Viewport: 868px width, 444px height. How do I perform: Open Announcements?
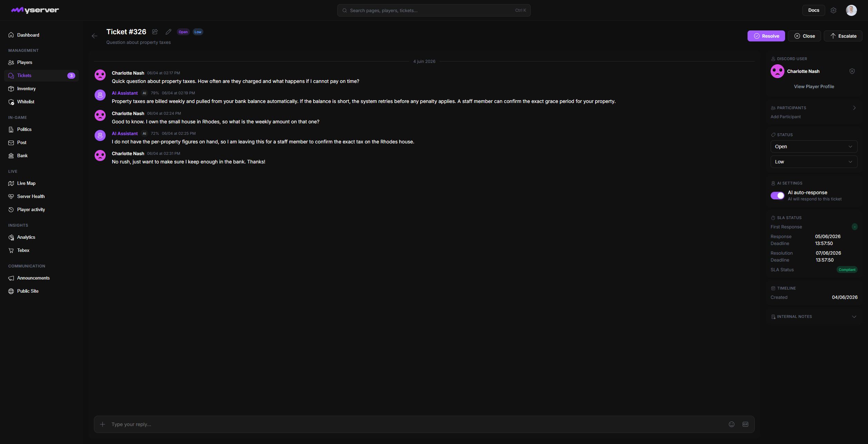click(x=41, y=278)
